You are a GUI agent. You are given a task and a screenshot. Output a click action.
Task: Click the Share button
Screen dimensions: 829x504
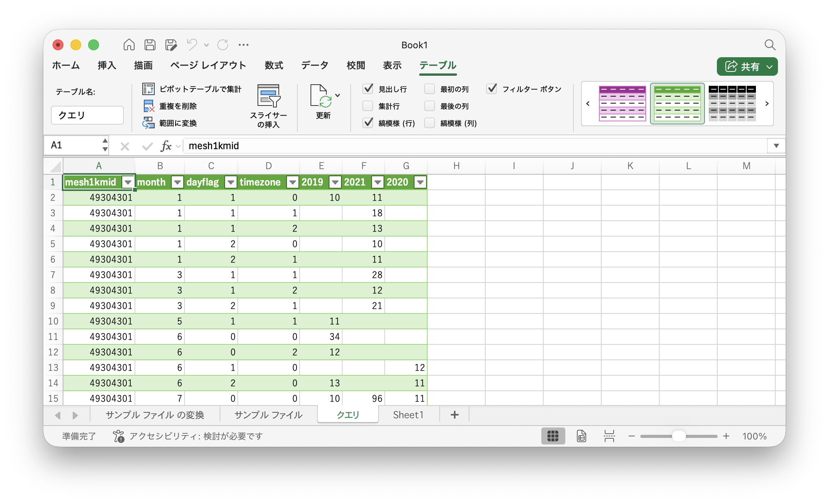tap(742, 66)
